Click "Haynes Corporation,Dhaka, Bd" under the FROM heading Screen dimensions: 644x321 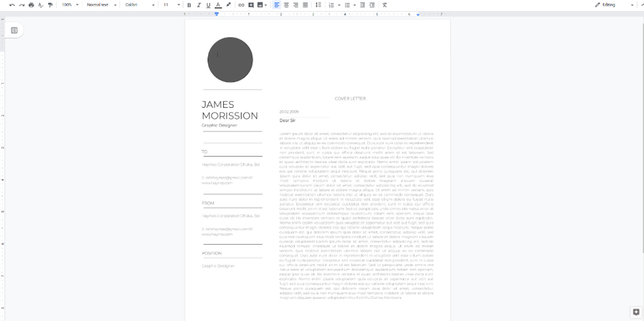[230, 216]
